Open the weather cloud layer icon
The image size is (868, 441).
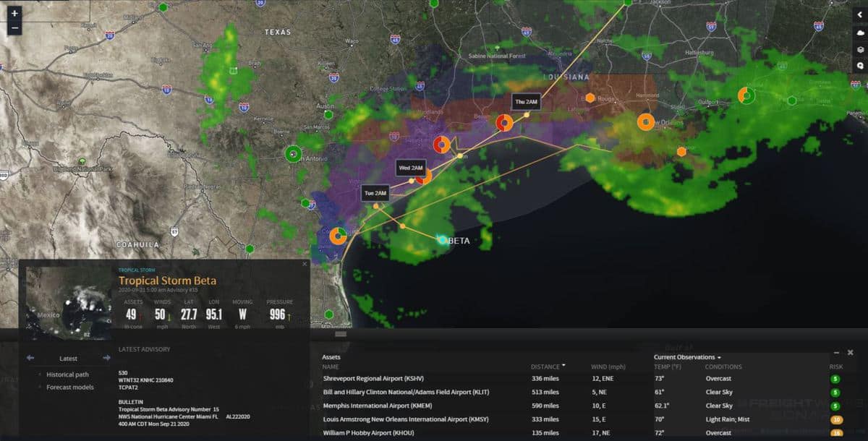pyautogui.click(x=860, y=33)
